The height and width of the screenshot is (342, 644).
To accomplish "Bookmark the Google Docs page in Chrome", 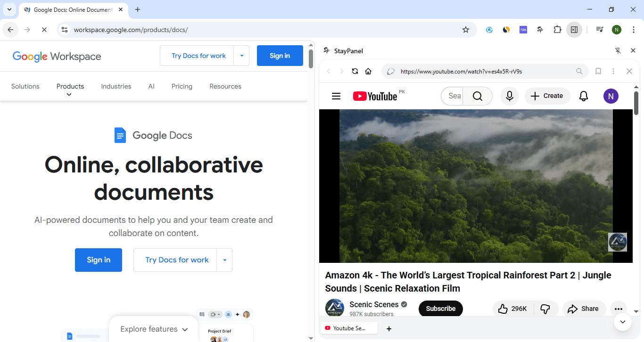I will coord(466,29).
